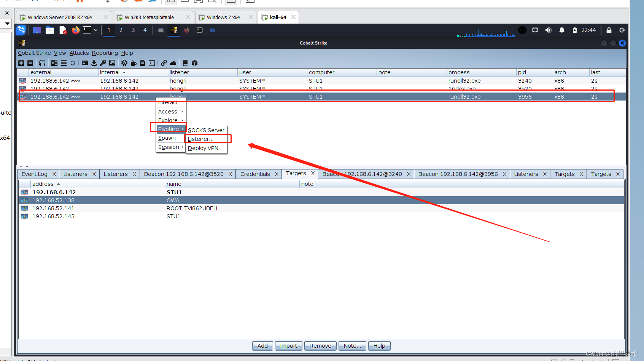Close the Credentials tab
644x361 pixels.
click(x=277, y=174)
